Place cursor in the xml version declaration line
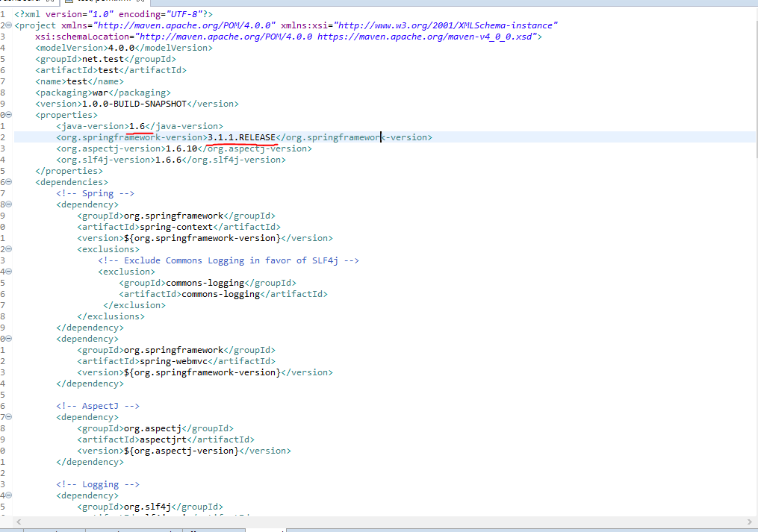This screenshot has width=758, height=532. point(114,14)
